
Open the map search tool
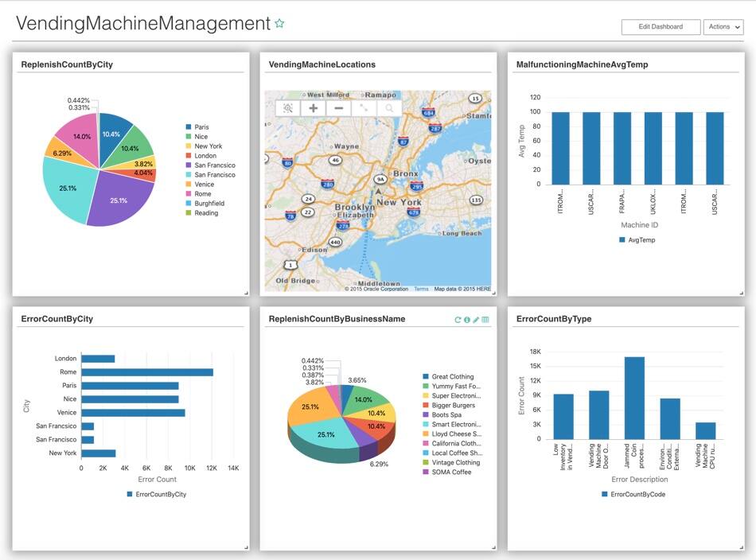point(388,109)
